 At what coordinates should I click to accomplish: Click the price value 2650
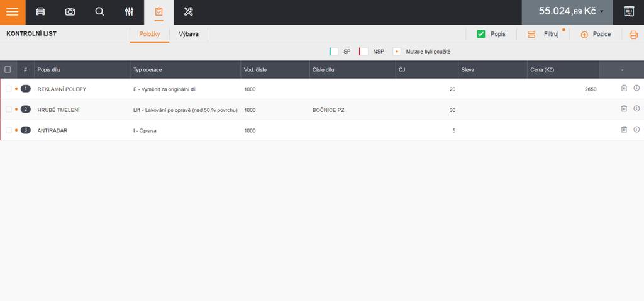[x=590, y=89]
